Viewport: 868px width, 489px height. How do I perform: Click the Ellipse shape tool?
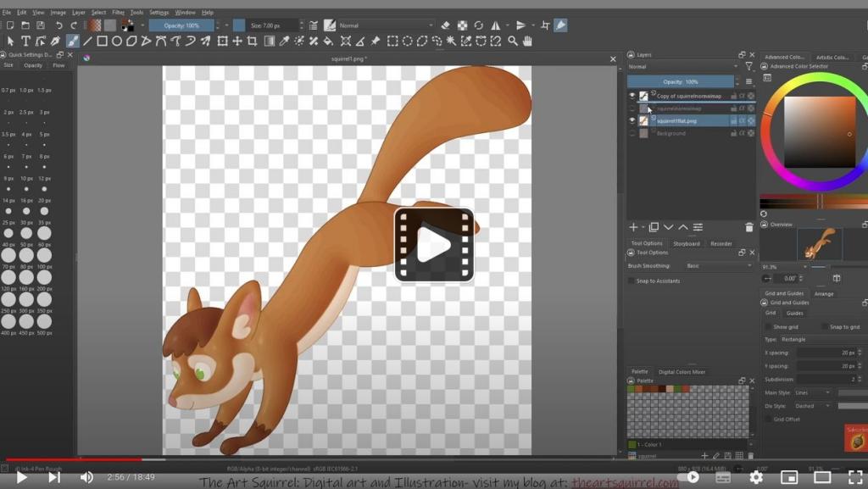pyautogui.click(x=117, y=41)
